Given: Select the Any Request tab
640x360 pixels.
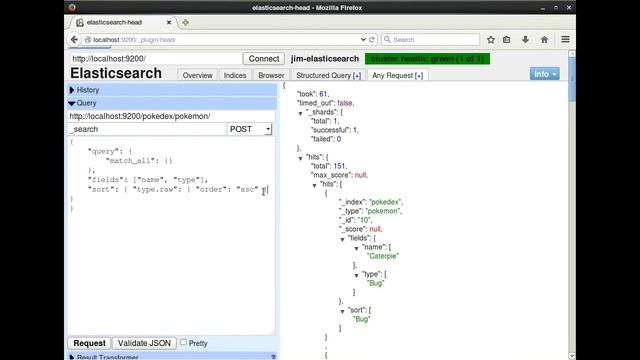Looking at the screenshot, I should pos(392,76).
